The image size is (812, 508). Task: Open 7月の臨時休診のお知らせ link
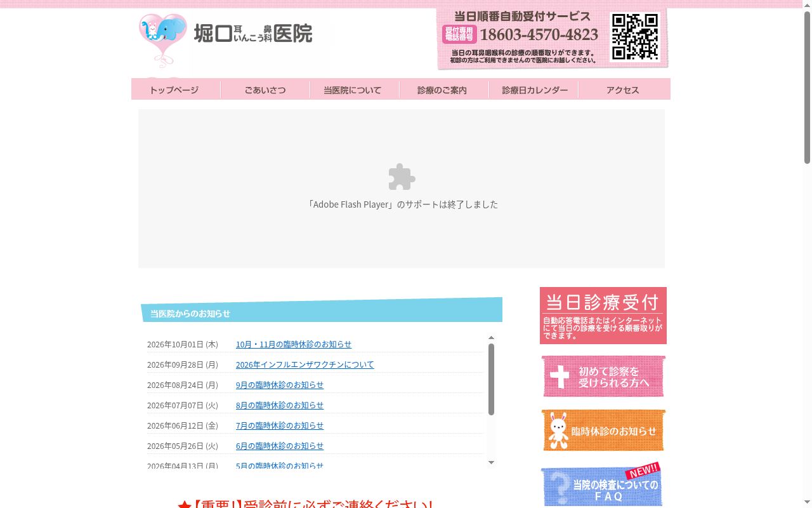(x=280, y=425)
